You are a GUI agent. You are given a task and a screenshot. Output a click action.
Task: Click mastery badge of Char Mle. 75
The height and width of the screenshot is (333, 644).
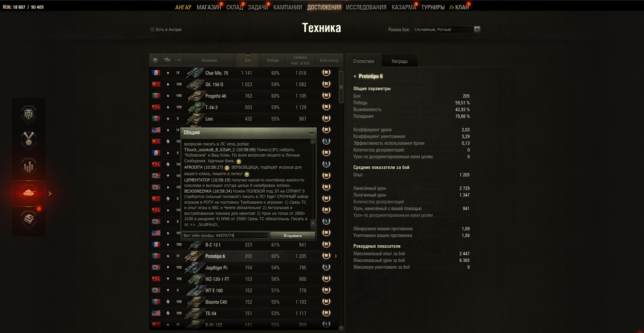pyautogui.click(x=326, y=73)
